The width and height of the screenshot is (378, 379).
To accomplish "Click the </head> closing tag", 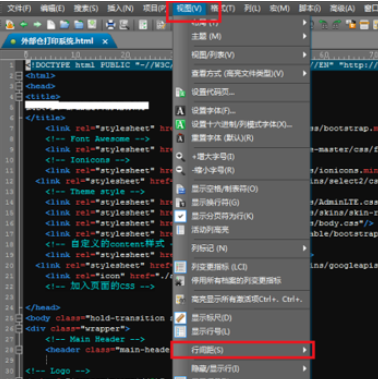I will coord(43,307).
